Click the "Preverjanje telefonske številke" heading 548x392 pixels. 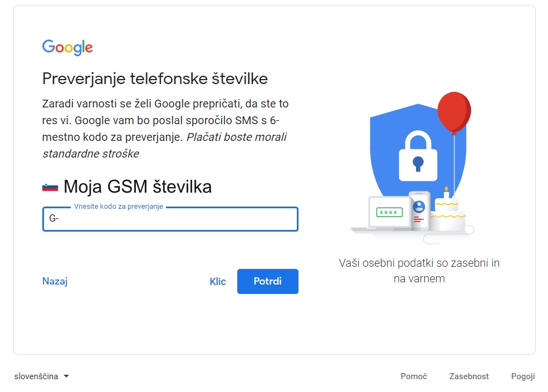tap(155, 79)
